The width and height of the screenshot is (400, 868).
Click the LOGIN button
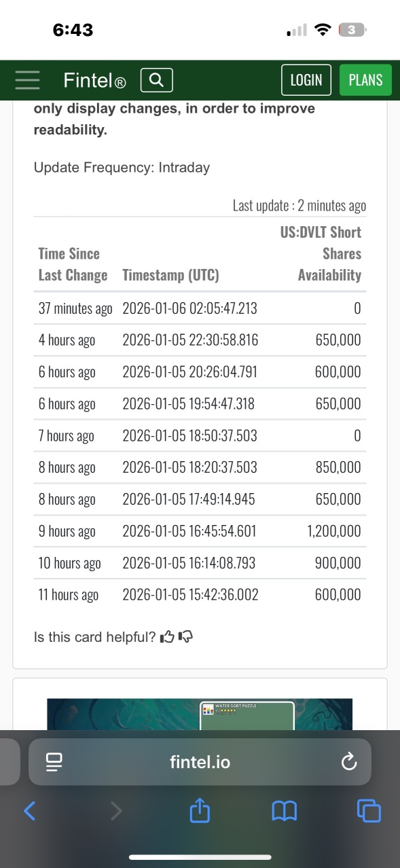(x=306, y=80)
